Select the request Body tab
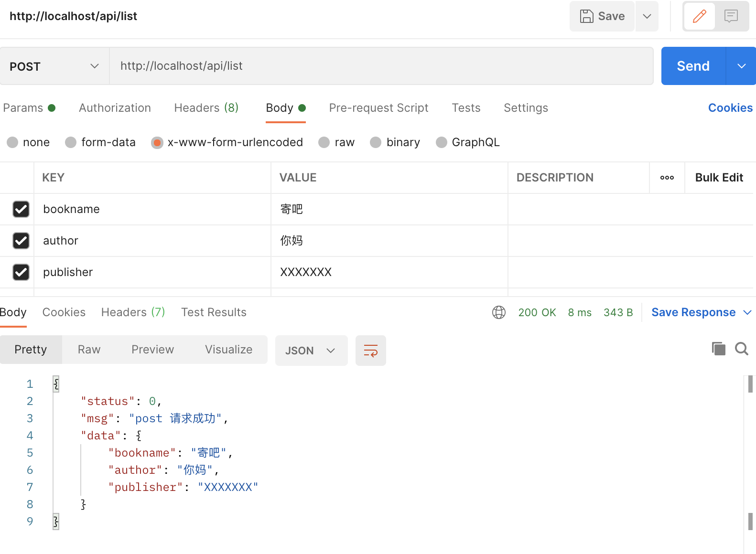 [286, 108]
